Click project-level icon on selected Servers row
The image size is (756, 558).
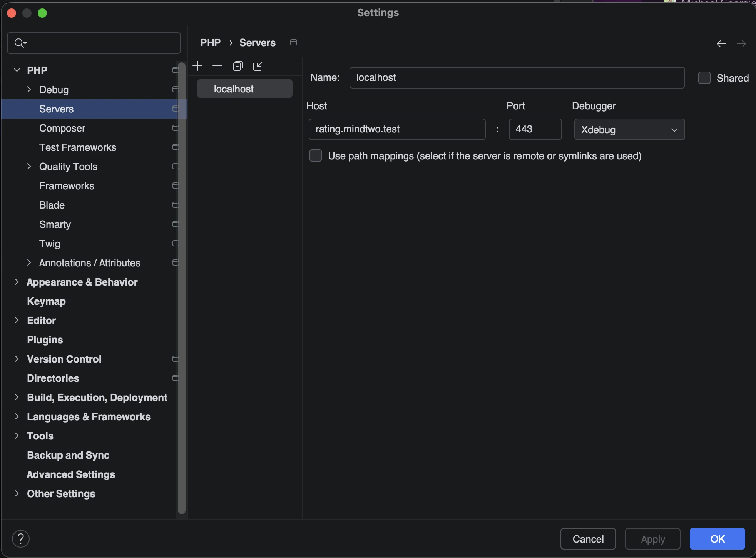(176, 109)
